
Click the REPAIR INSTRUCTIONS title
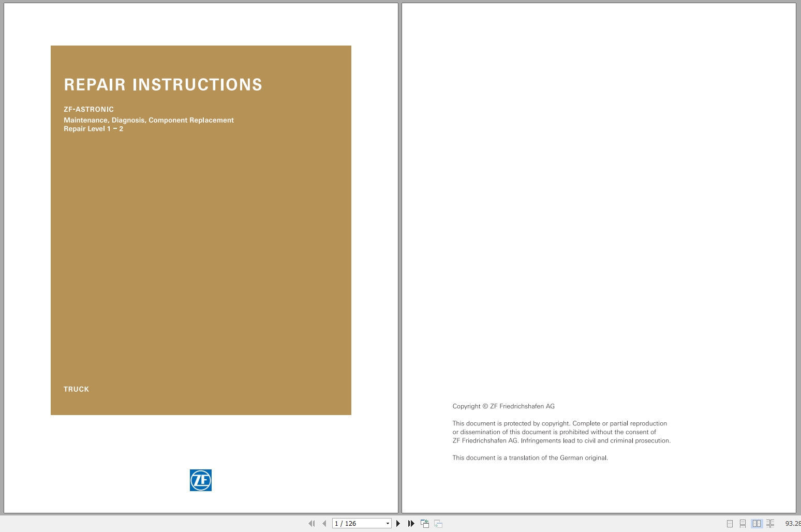tap(163, 84)
